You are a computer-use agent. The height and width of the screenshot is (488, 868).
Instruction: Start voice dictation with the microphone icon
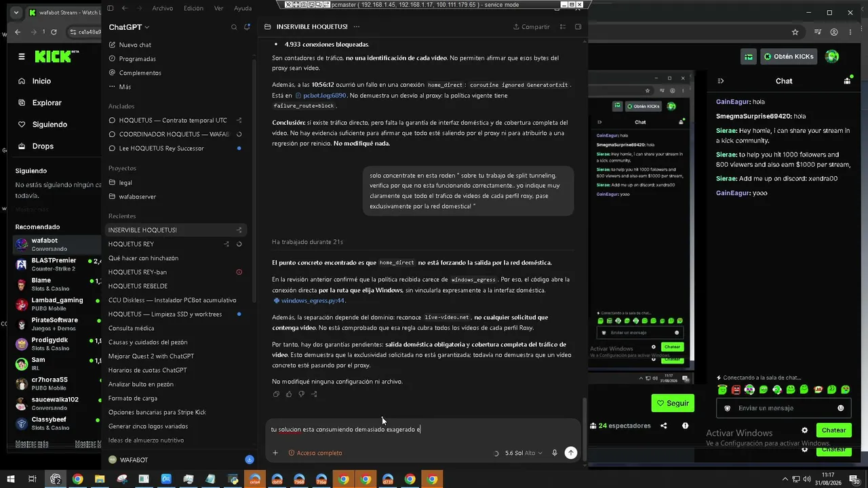[555, 453]
